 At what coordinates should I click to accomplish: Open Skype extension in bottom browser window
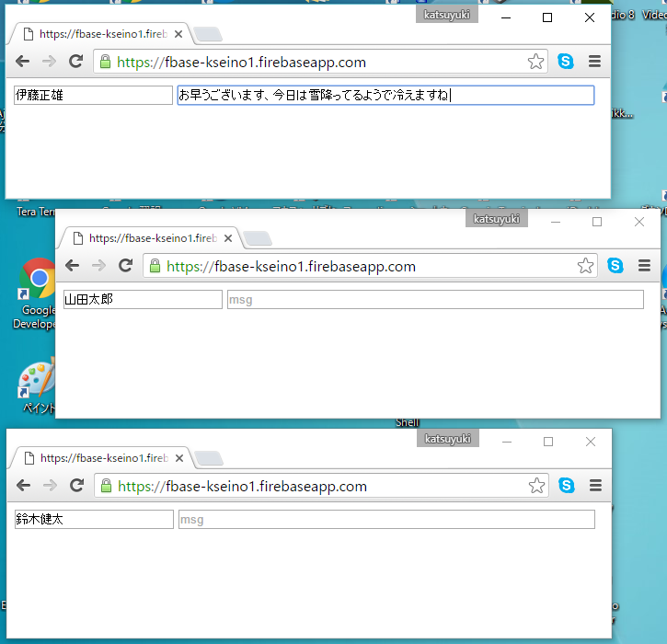click(566, 485)
